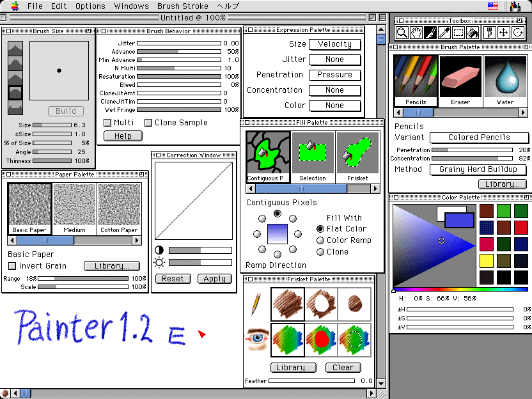Select Contiguous Pixels fill mode icon
The height and width of the screenshot is (399, 532).
268,157
